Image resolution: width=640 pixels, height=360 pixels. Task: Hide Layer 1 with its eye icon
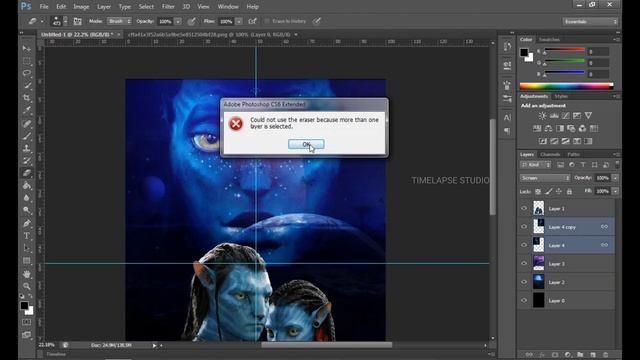[524, 209]
